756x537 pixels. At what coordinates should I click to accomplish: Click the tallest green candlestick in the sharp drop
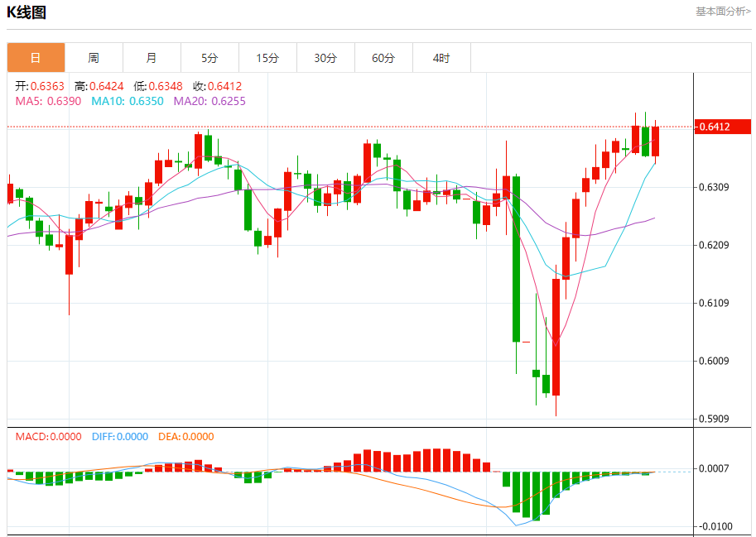(x=517, y=259)
